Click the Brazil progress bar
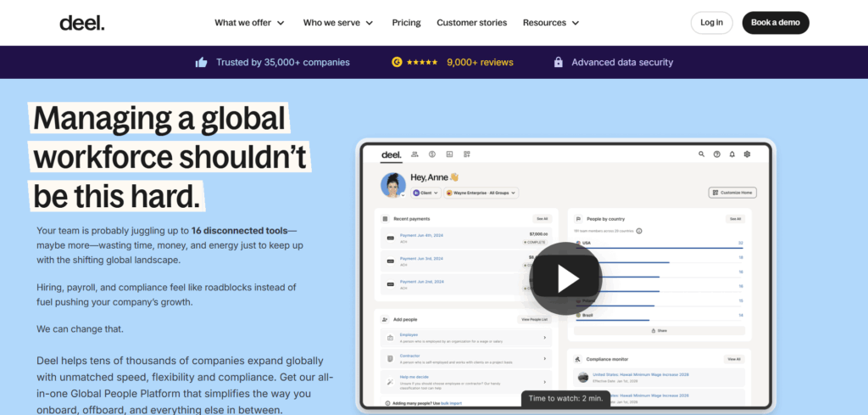Viewport: 868px width, 415px height. (x=612, y=320)
